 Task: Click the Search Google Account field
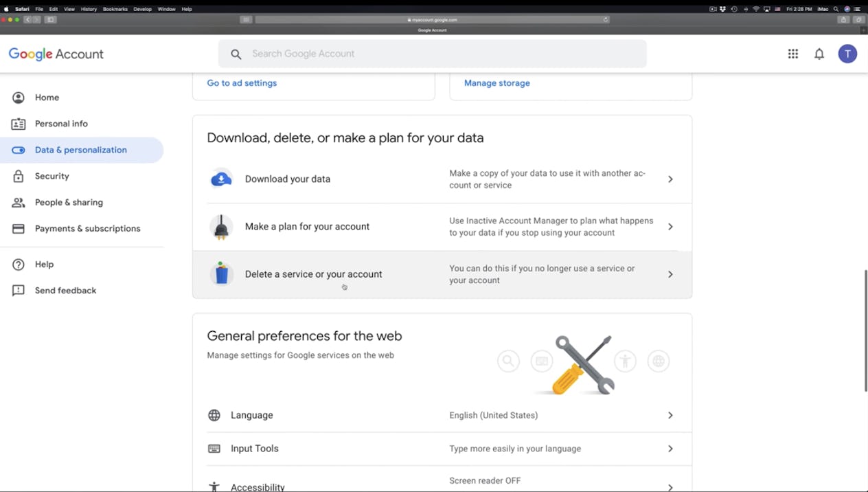coord(439,54)
